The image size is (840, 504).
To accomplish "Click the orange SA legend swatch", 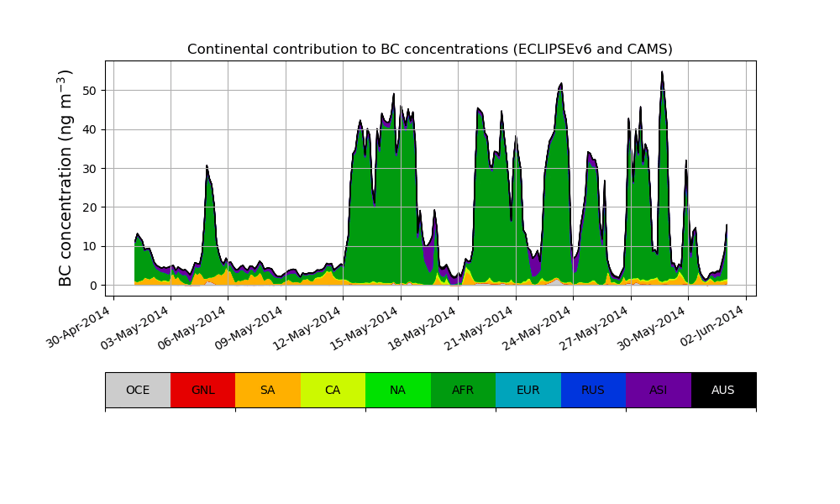I will point(267,390).
